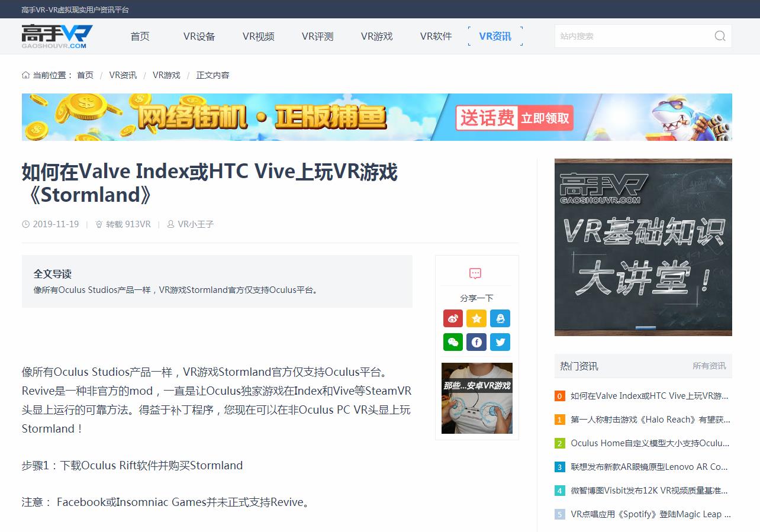Share article to Weibo
This screenshot has width=760, height=532.
(x=453, y=318)
